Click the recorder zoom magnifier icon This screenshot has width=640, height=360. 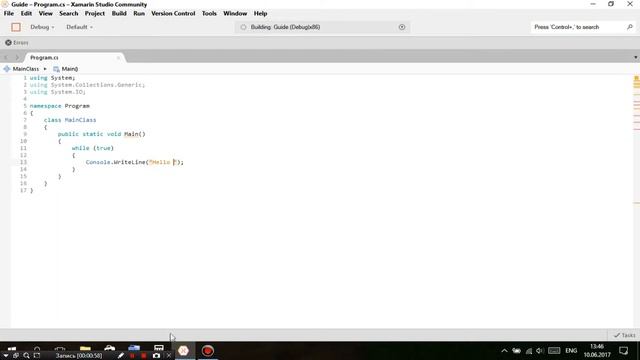click(x=27, y=356)
